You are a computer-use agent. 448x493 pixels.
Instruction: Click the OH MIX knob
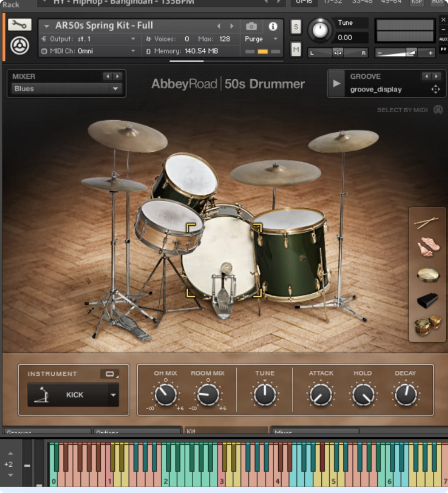pyautogui.click(x=165, y=395)
